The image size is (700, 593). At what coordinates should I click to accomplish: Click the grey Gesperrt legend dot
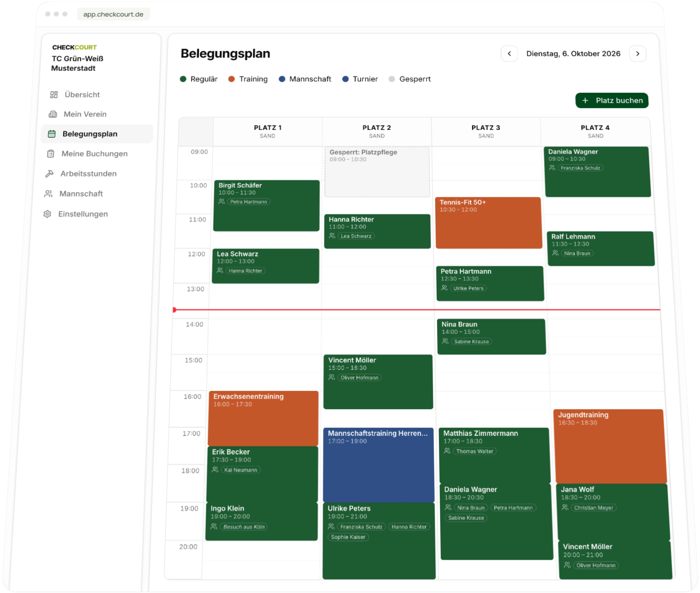392,79
